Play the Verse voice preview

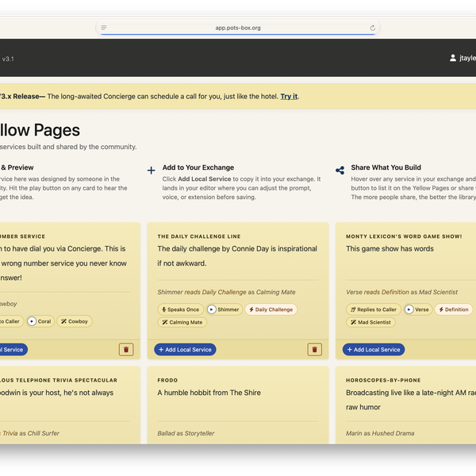(409, 309)
